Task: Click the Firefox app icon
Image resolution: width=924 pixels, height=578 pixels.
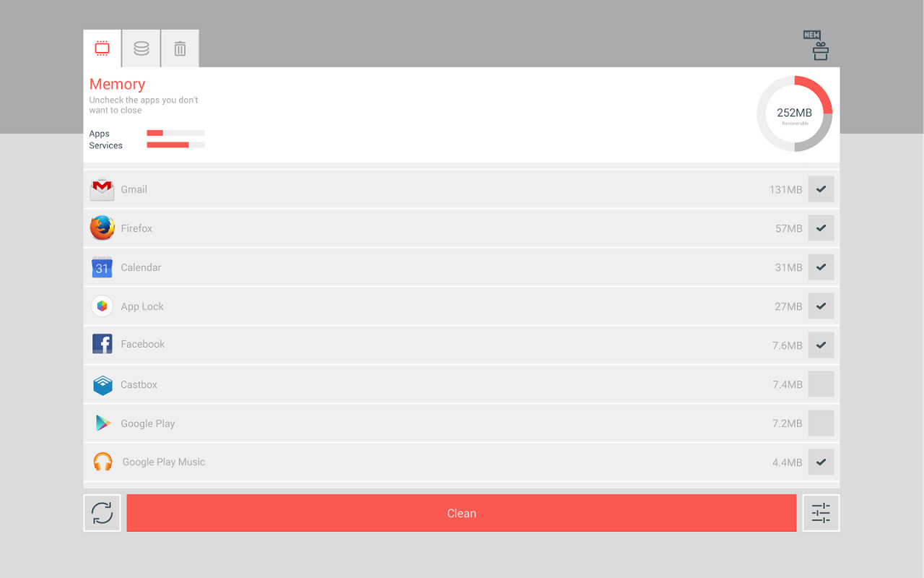Action: pyautogui.click(x=103, y=228)
